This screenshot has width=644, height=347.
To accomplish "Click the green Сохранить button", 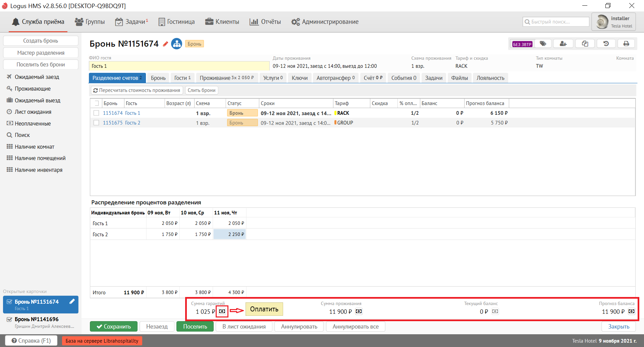I will pyautogui.click(x=114, y=327).
